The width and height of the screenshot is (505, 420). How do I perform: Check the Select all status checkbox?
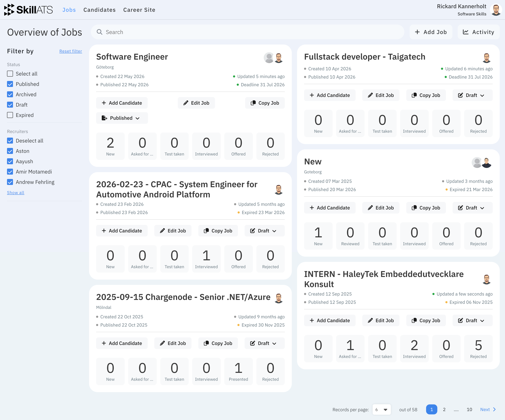10,74
